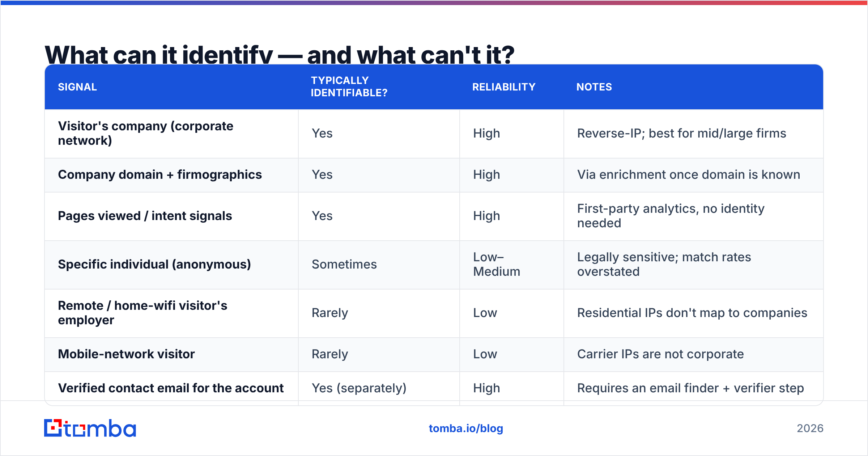Click 'Rarely' in the Mobile-network visitor row
This screenshot has width=868, height=456.
pyautogui.click(x=330, y=354)
